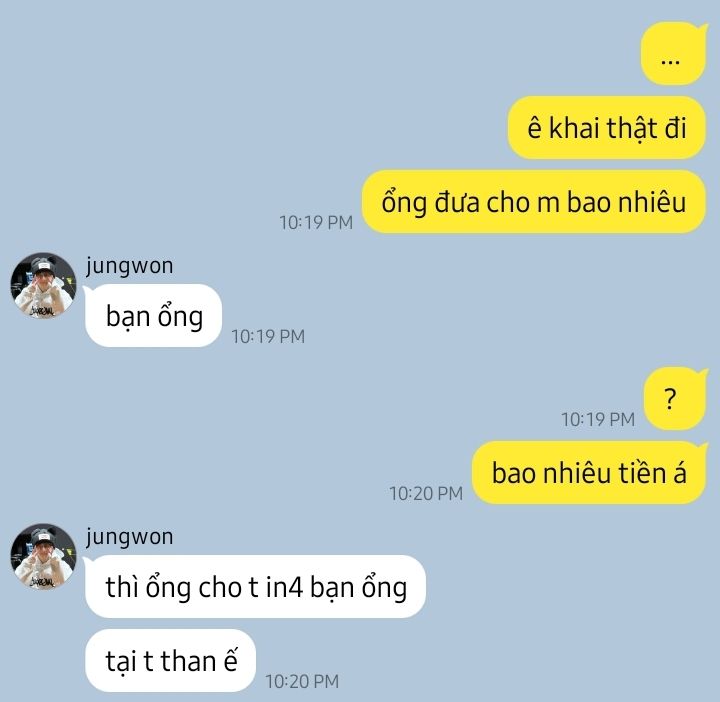Select the yellow '?' message bubble

click(674, 399)
